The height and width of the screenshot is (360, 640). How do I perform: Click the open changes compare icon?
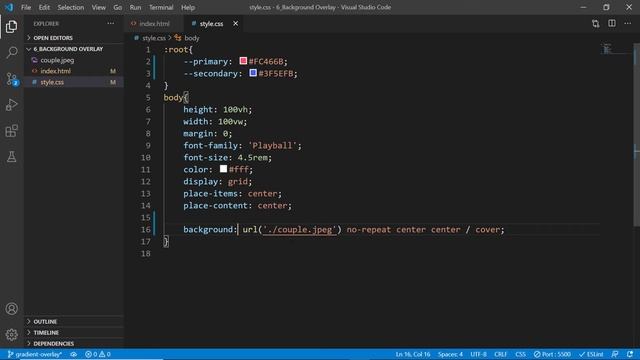click(x=596, y=24)
